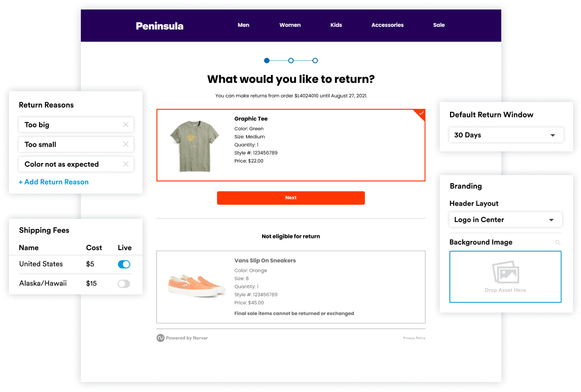
Task: Expand the Header Layout dropdown
Action: point(505,220)
